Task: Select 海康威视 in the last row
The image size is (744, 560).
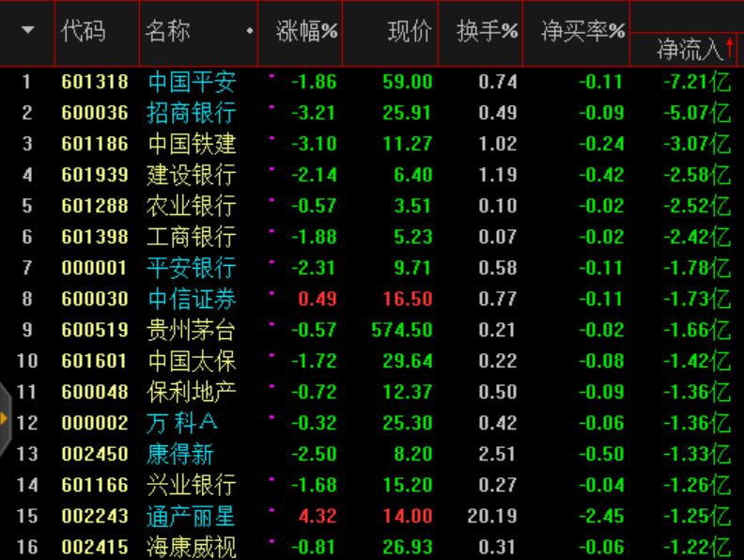Action: point(192,547)
